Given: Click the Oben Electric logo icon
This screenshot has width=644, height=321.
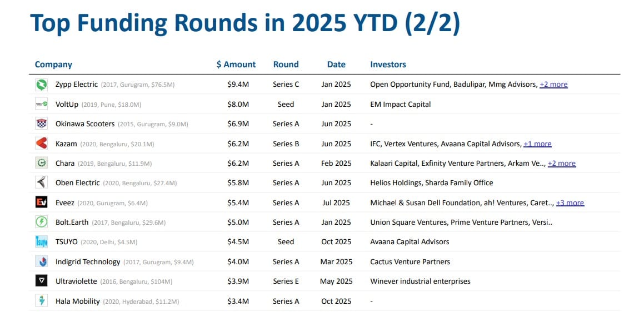Looking at the screenshot, I should 41,182.
